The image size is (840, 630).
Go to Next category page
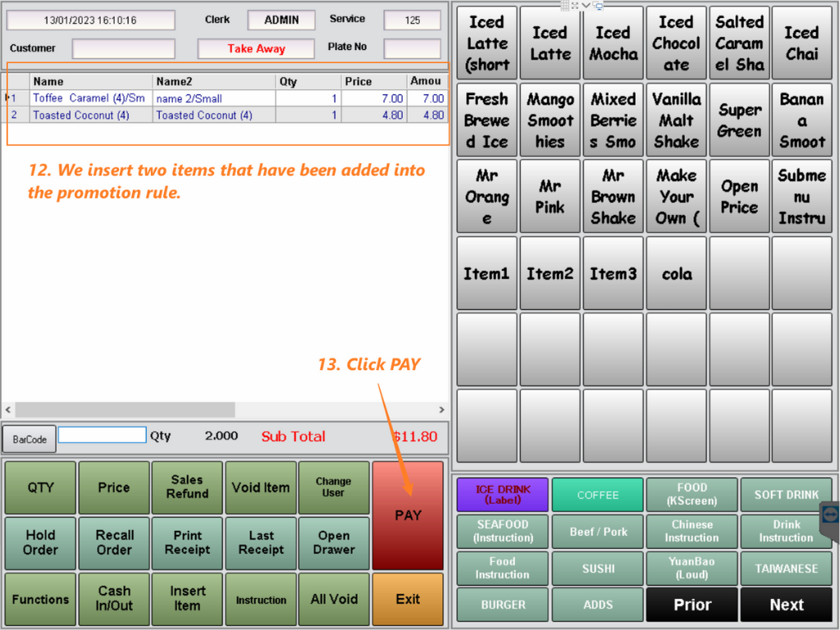pos(786,605)
